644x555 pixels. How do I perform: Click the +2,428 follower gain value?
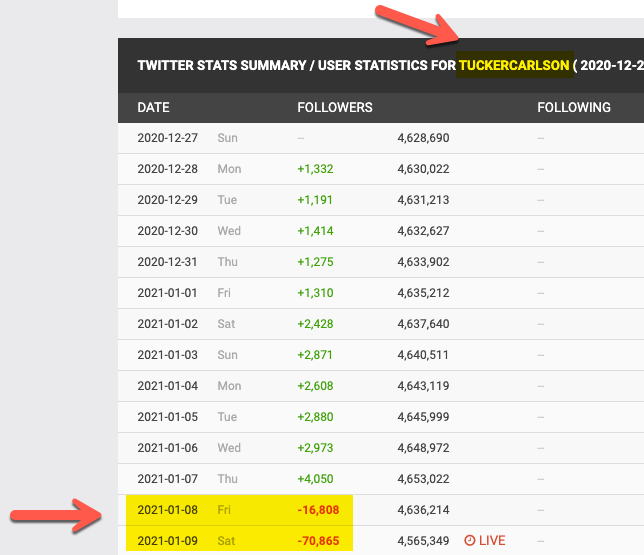coord(315,324)
